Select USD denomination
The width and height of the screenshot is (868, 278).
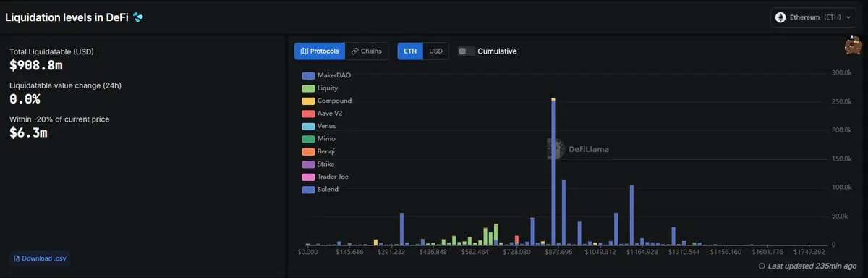click(x=435, y=51)
